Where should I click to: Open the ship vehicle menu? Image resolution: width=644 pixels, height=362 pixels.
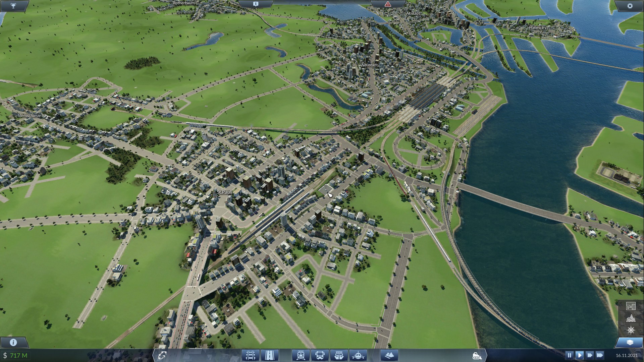pos(339,355)
